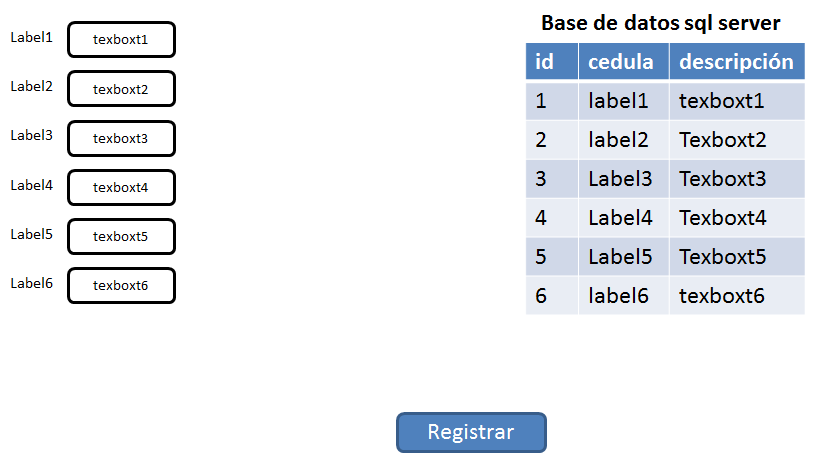Screen dimensions: 840x466
Task: Focus the texboxt1 input field
Action: point(122,40)
